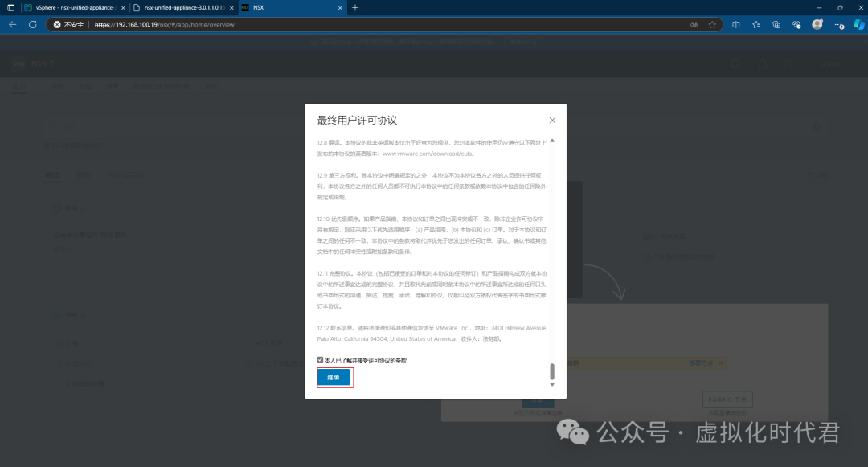Click the section 12.8 翻译 paragraph
The width and height of the screenshot is (868, 467).
coord(432,148)
